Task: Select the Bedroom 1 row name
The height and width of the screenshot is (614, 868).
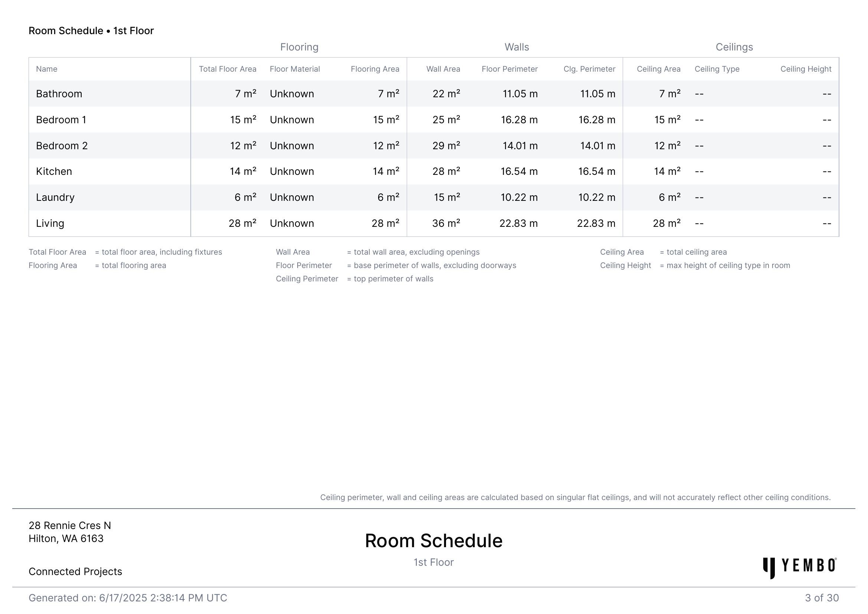Action: tap(61, 120)
